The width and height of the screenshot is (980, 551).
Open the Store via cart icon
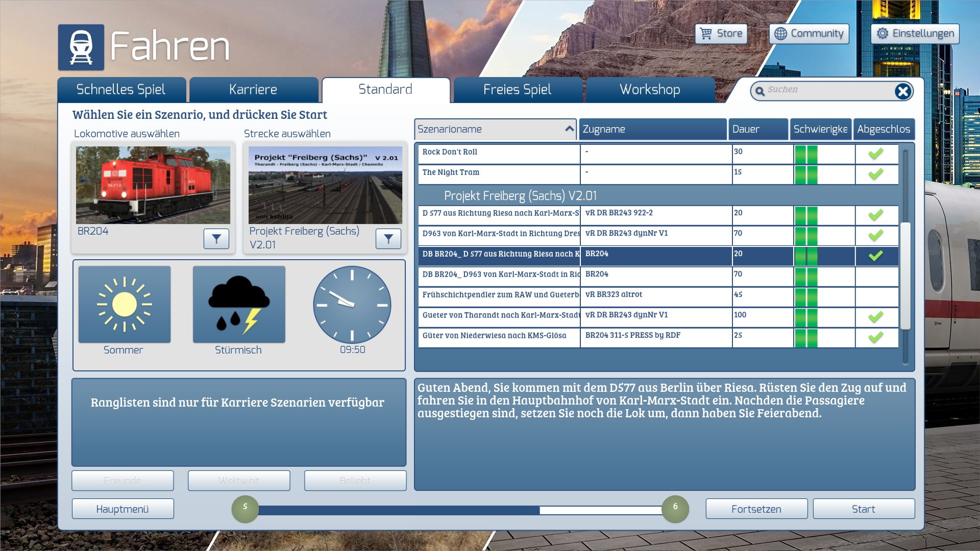click(x=706, y=34)
